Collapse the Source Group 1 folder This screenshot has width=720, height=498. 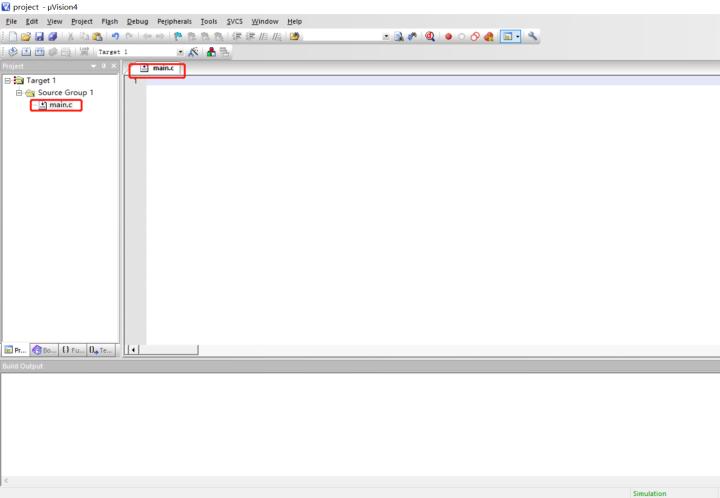pos(19,92)
